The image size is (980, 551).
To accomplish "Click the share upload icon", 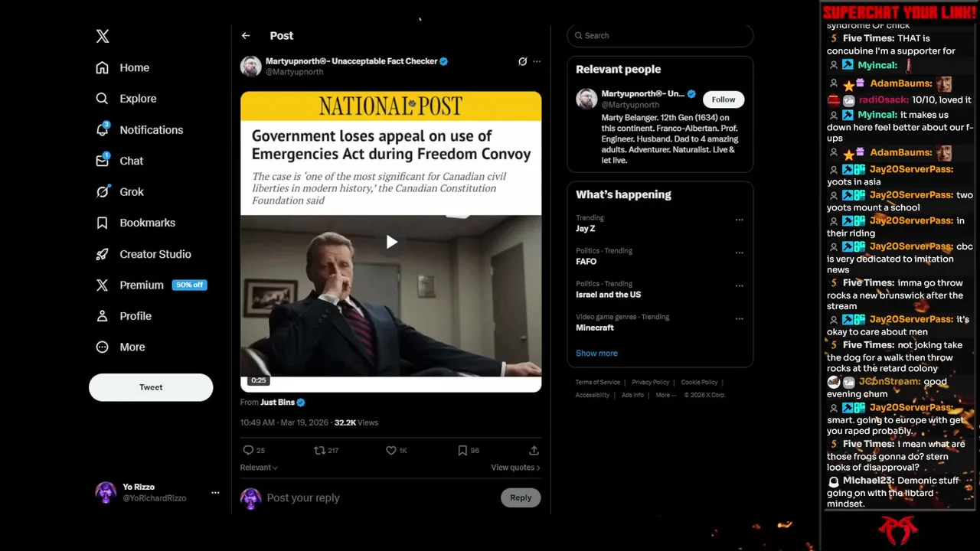I will (x=534, y=451).
